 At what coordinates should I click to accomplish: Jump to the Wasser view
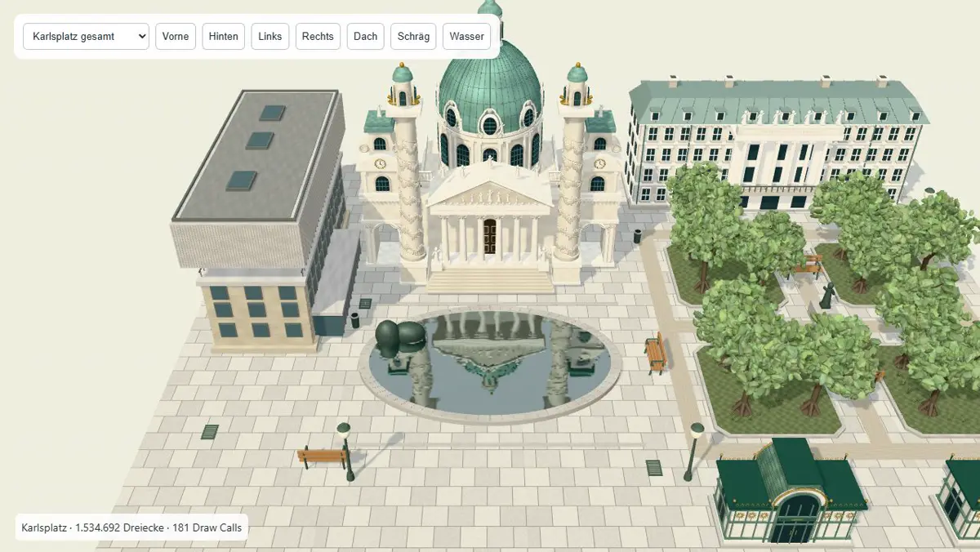pyautogui.click(x=467, y=36)
